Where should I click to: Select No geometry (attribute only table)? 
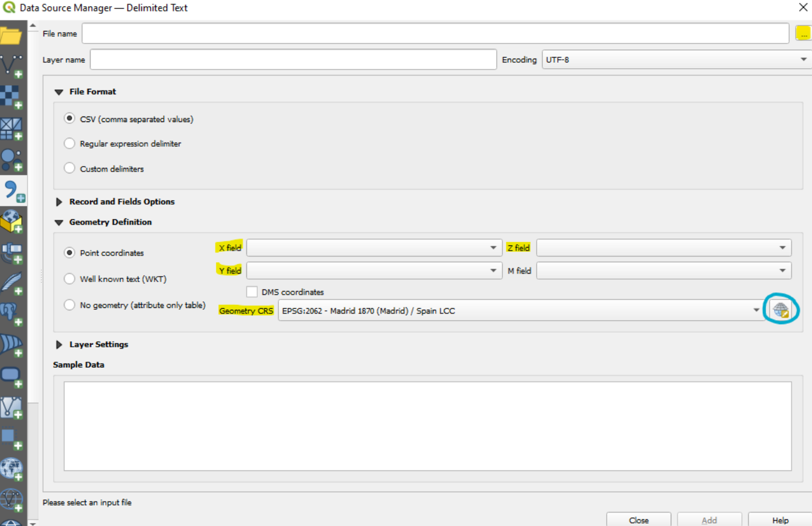(69, 305)
